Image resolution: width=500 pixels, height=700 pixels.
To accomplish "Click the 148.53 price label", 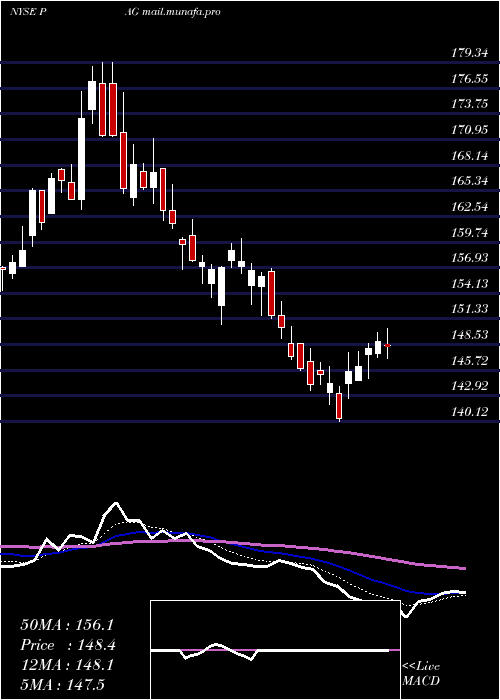I will [x=469, y=335].
